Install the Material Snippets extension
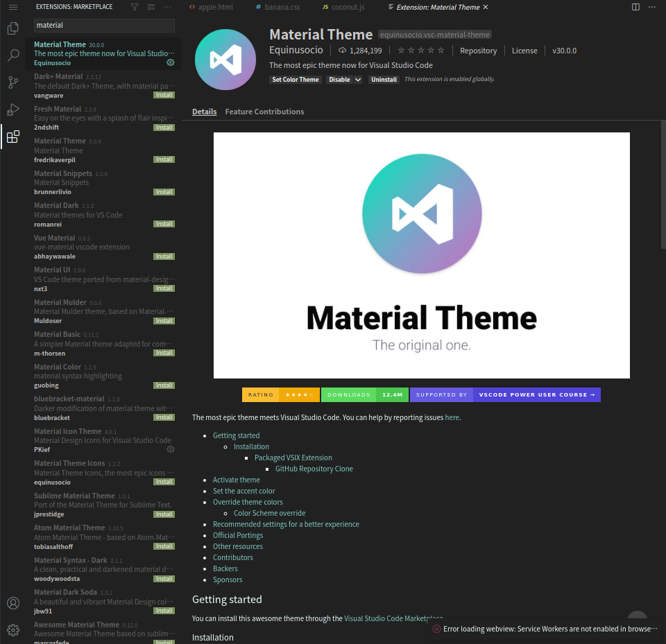Screen dimensions: 666x644 click(x=164, y=192)
